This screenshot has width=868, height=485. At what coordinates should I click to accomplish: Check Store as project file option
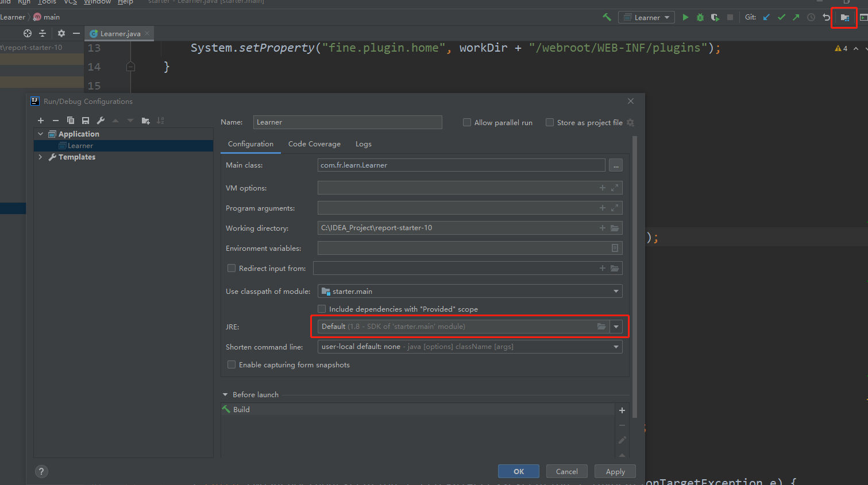pyautogui.click(x=550, y=122)
